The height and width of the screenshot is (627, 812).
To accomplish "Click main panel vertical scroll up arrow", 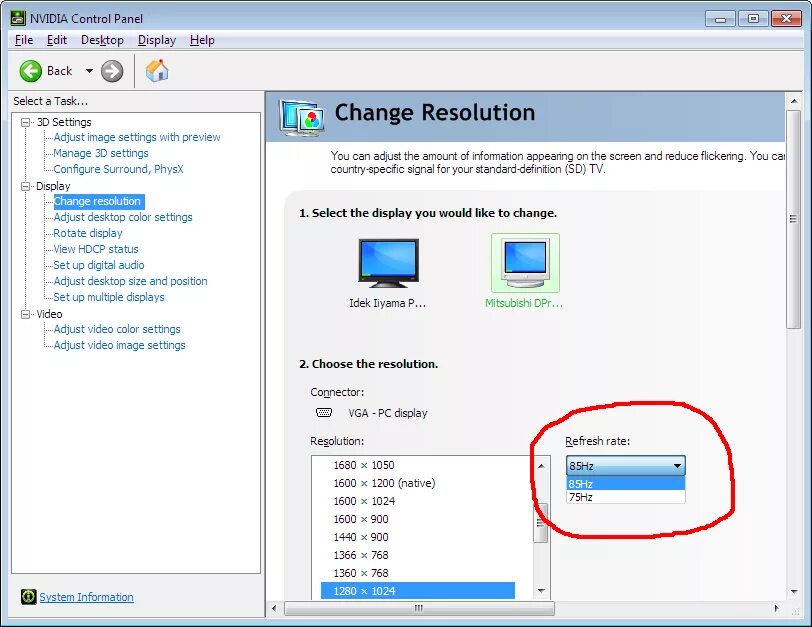I will click(793, 101).
